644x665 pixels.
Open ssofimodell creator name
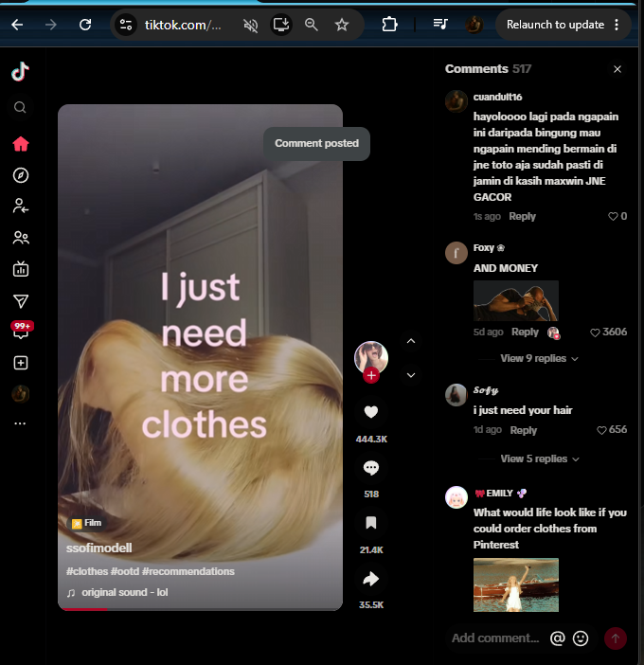coord(98,548)
